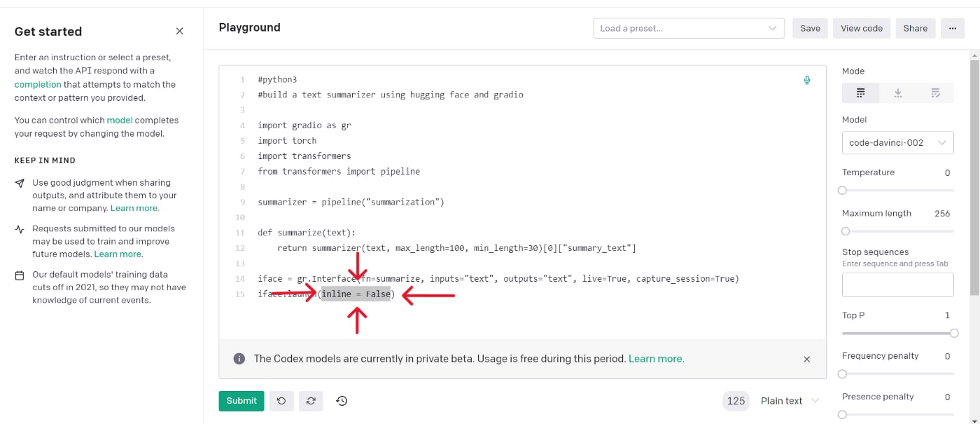This screenshot has width=980, height=424.
Task: Click the '#python3' code line
Action: pos(277,80)
